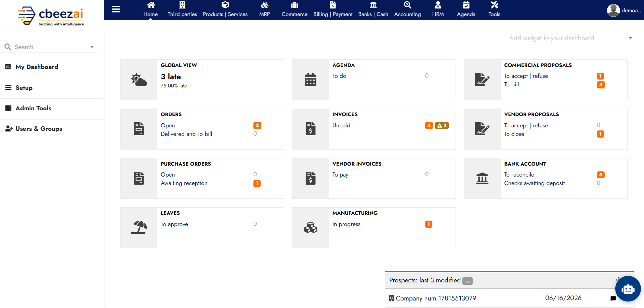Open Agenda 'To do' link
The image size is (644, 308).
point(339,76)
